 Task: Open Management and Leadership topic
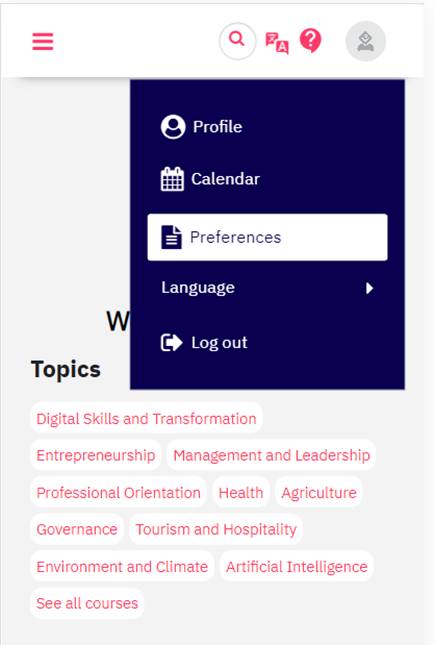coord(272,455)
